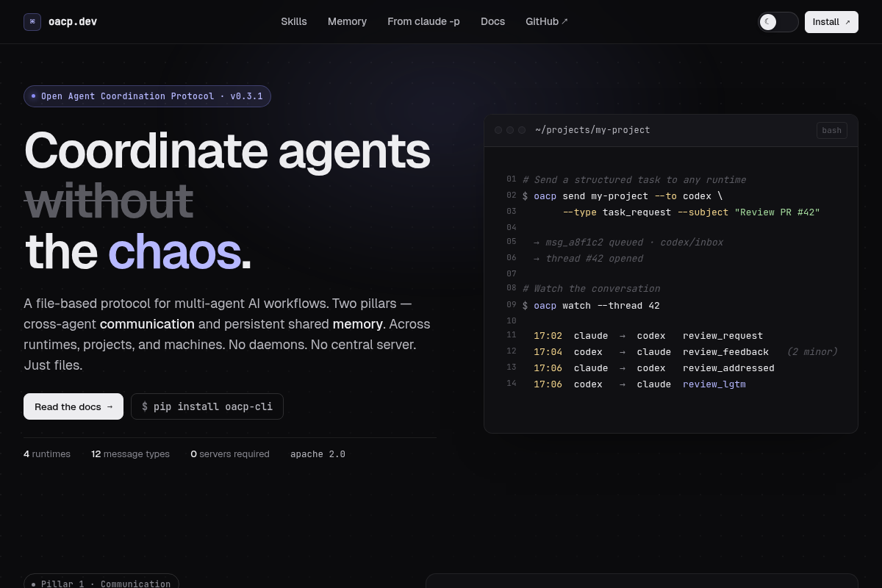Click Read the docs button
This screenshot has height=588, width=882.
(x=73, y=406)
